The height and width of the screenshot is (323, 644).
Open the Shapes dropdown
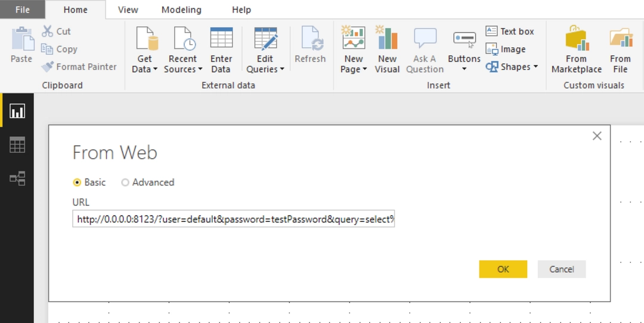(x=512, y=67)
